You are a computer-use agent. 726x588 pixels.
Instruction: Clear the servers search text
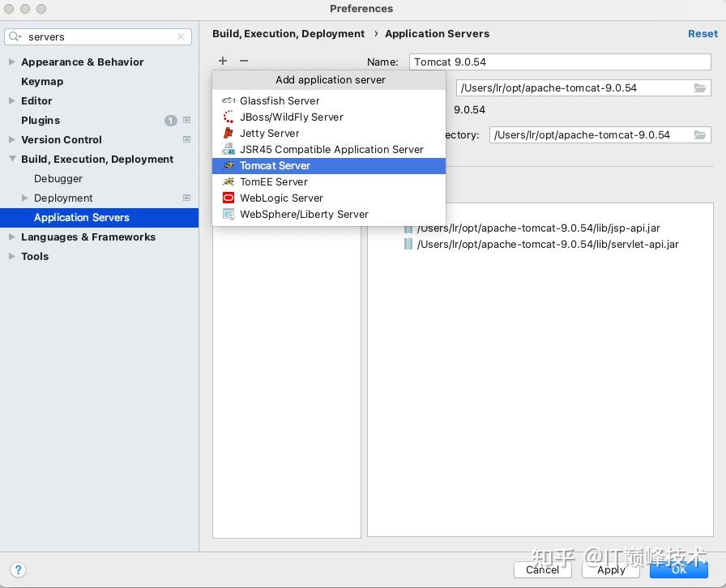(181, 36)
